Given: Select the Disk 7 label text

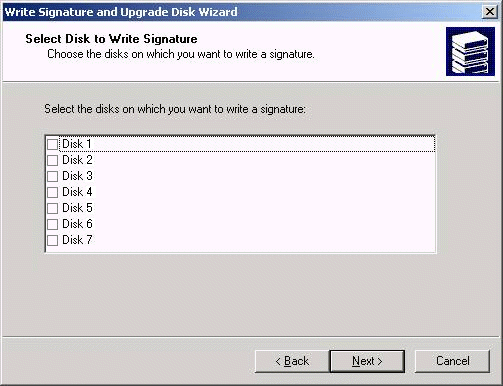Looking at the screenshot, I should pyautogui.click(x=77, y=240).
